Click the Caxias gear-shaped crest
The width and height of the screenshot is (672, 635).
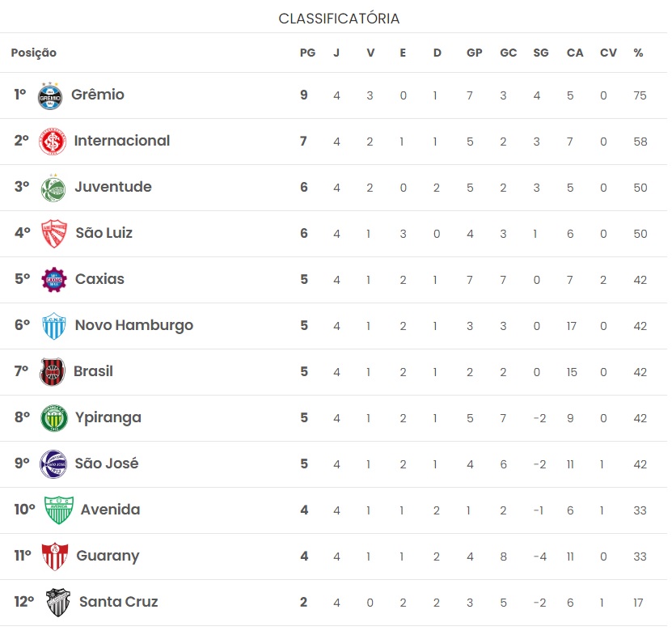click(x=54, y=280)
